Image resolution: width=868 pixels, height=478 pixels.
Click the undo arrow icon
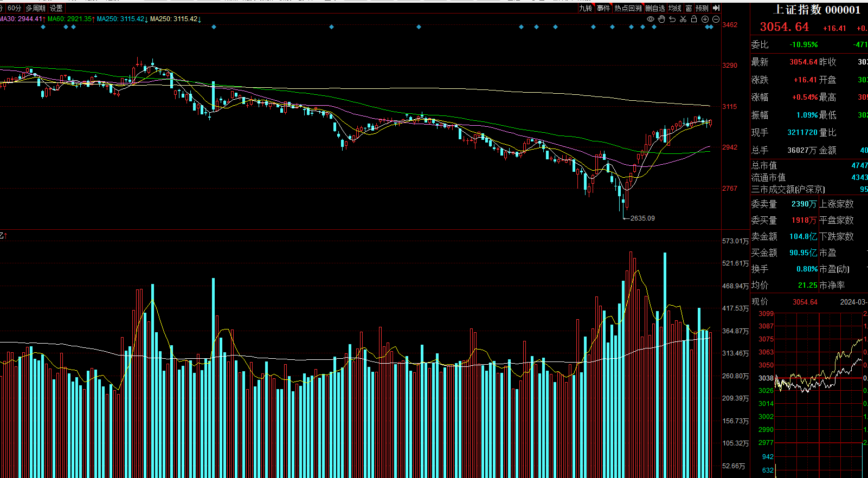(672, 19)
